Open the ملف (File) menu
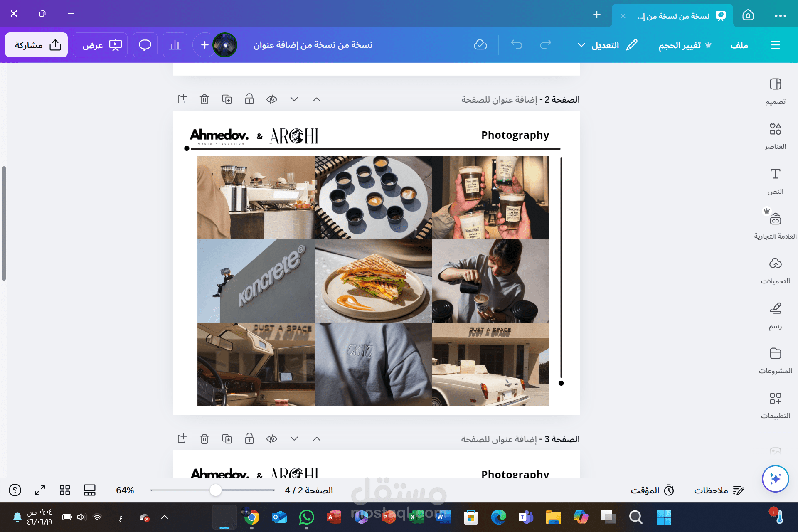 pyautogui.click(x=739, y=45)
